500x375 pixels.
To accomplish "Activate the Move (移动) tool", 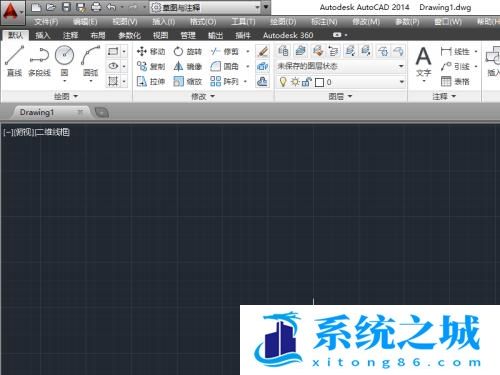I will (x=151, y=51).
